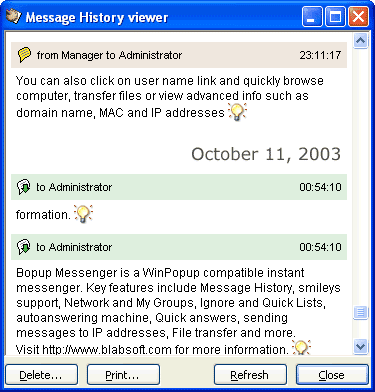
Task: Close the viewer with Close button
Action: [x=332, y=375]
